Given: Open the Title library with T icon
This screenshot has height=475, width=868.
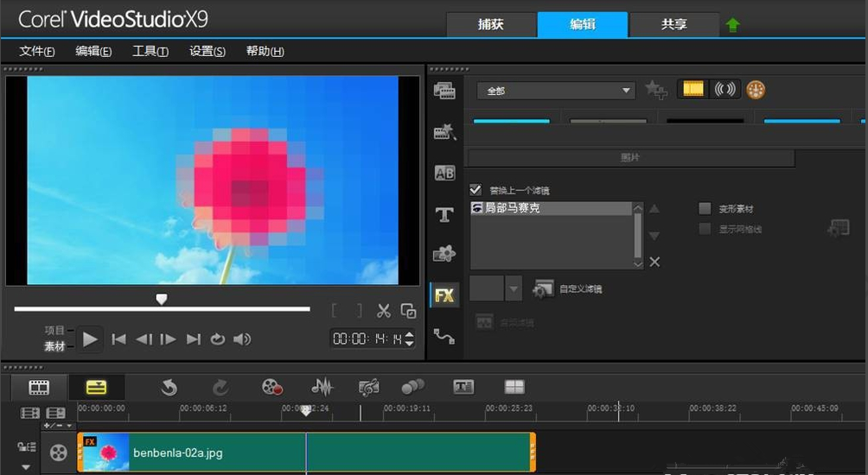Looking at the screenshot, I should click(x=444, y=215).
